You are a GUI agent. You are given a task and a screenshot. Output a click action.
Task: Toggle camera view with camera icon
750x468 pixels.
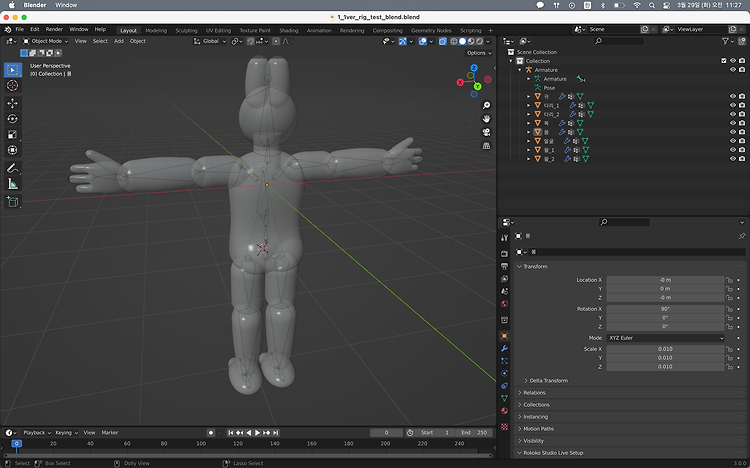coord(486,132)
